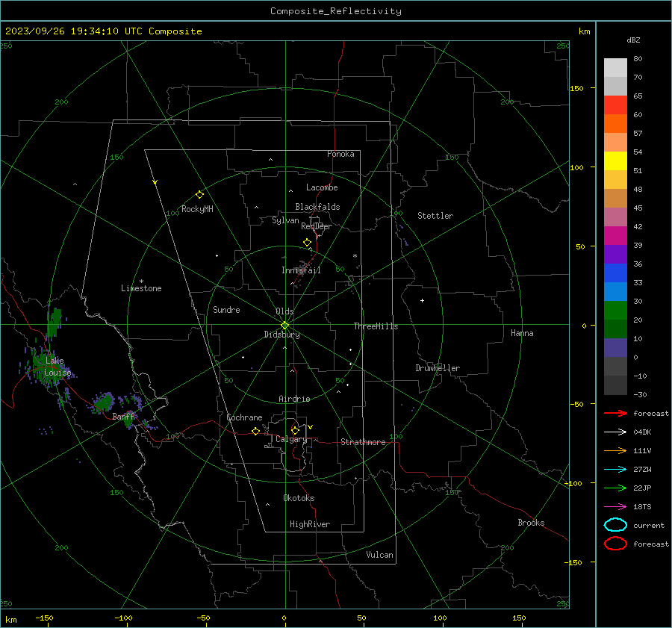
Task: Click the Calgary city label
Action: (291, 439)
